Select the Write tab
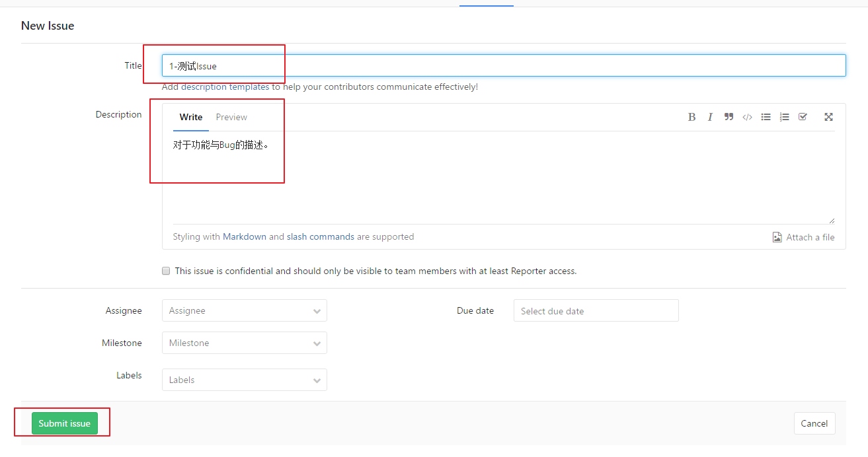The image size is (868, 457). pyautogui.click(x=190, y=117)
